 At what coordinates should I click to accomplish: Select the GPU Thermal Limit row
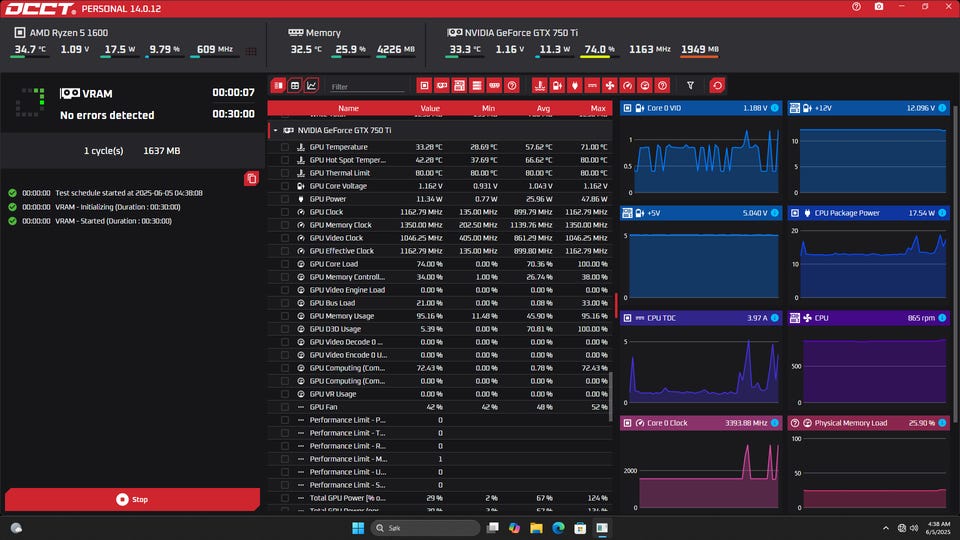point(440,173)
